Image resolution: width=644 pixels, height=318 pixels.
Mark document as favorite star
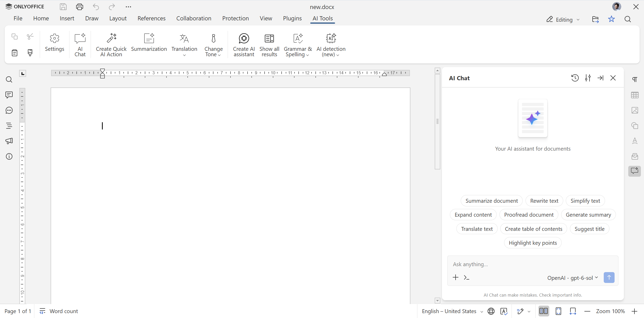[611, 19]
